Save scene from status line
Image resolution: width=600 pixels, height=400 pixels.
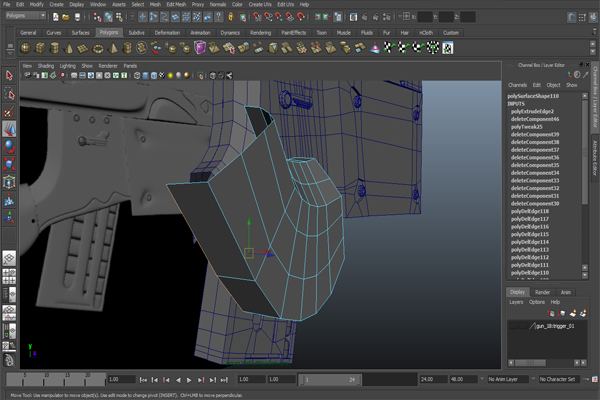coord(77,17)
